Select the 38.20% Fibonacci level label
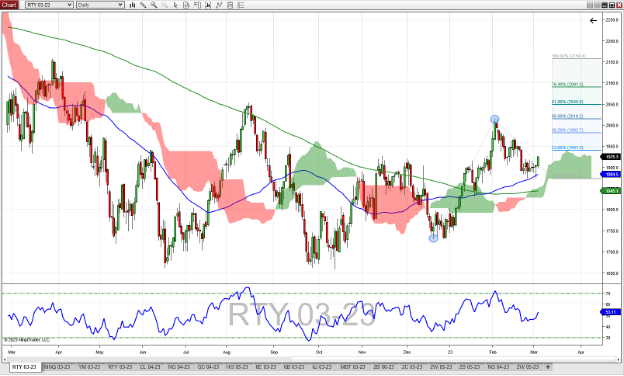Screen dimensions: 624x376 pos(567,130)
